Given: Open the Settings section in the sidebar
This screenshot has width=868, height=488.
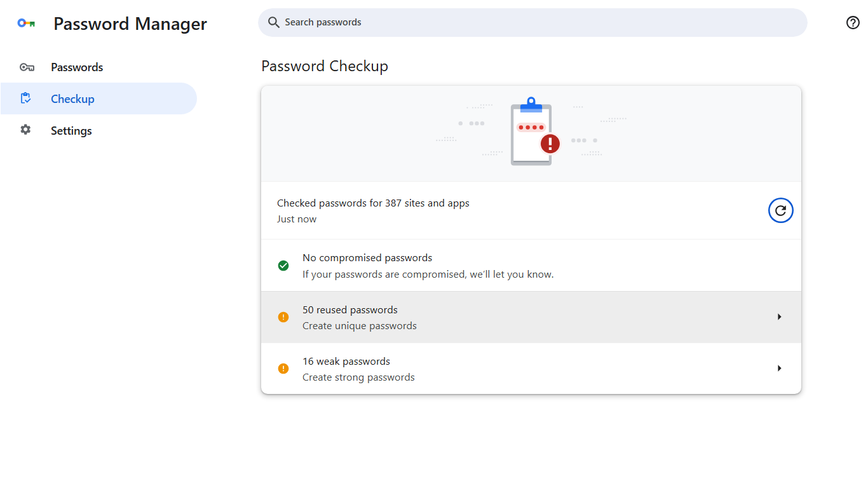Looking at the screenshot, I should tap(71, 130).
